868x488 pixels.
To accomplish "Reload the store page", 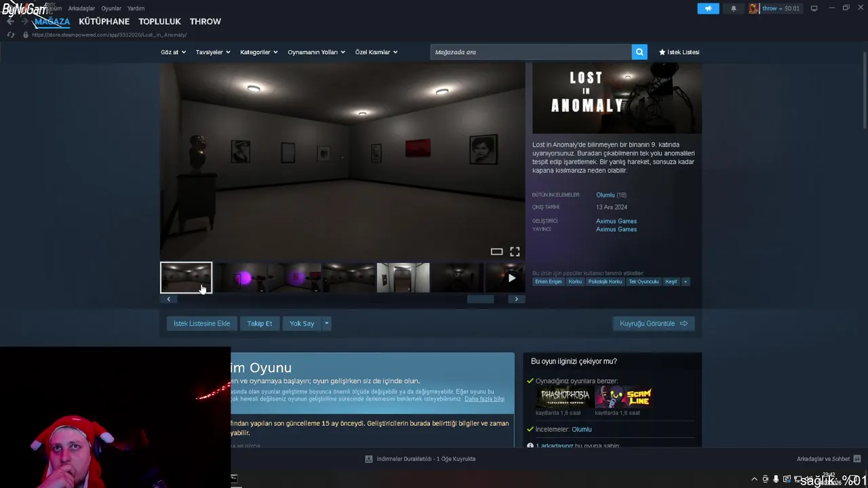I will click(10, 35).
